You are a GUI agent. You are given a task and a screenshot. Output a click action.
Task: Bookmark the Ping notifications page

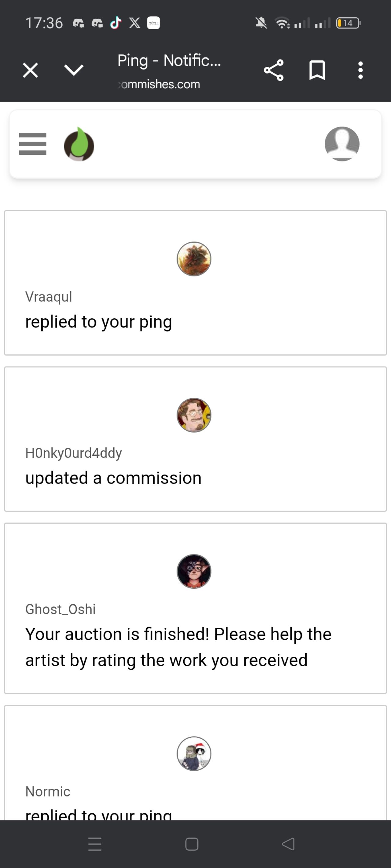(317, 71)
